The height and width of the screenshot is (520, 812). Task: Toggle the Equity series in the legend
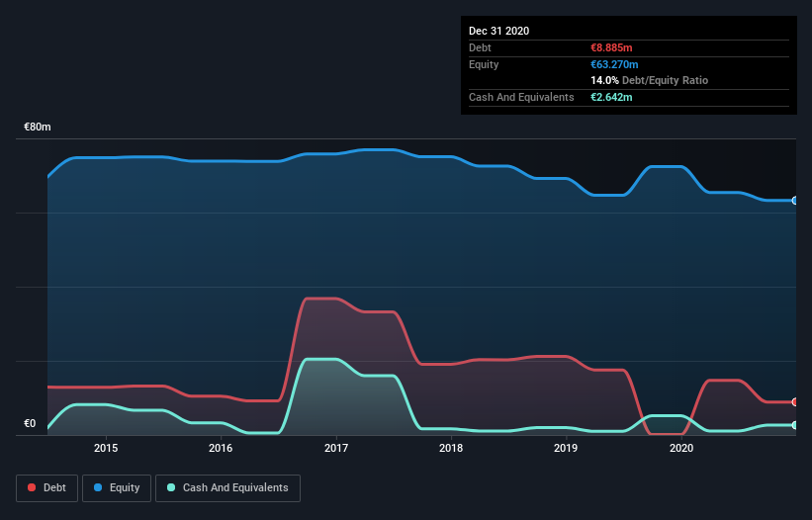click(117, 488)
